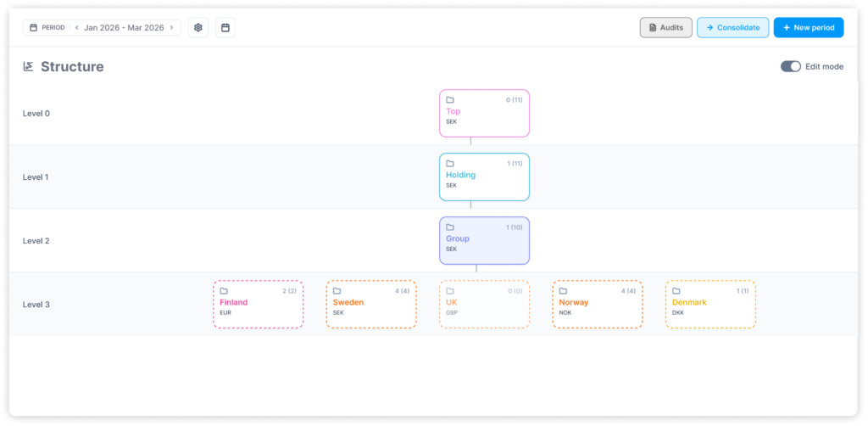Click the 1 (1) count on Denmark card
This screenshot has height=426, width=868.
743,291
